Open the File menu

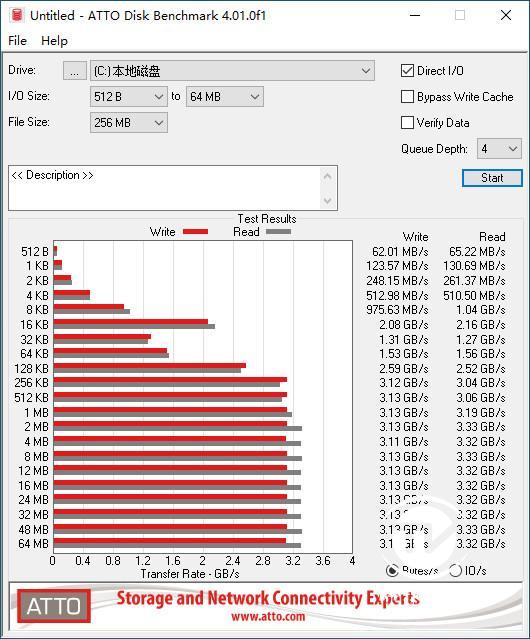pyautogui.click(x=17, y=41)
